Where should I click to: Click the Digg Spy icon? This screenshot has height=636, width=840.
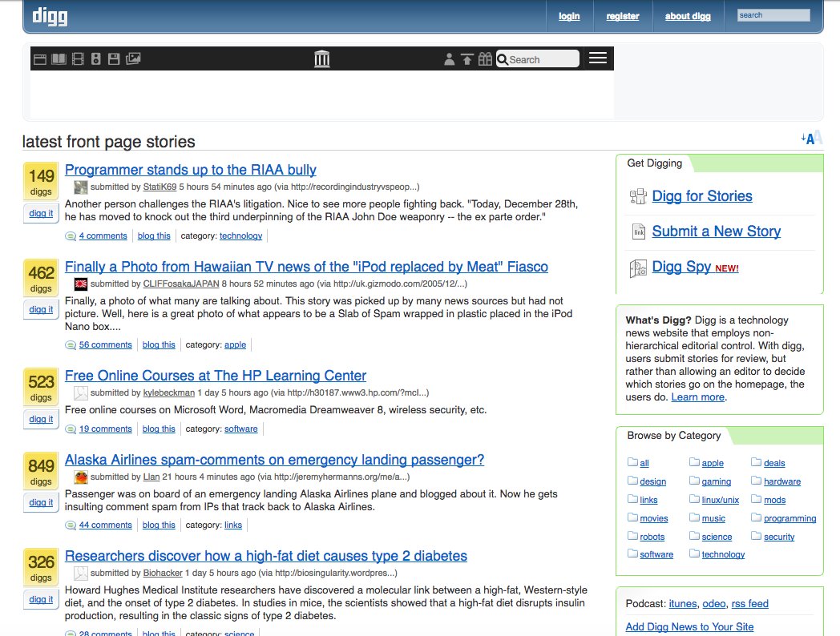638,268
